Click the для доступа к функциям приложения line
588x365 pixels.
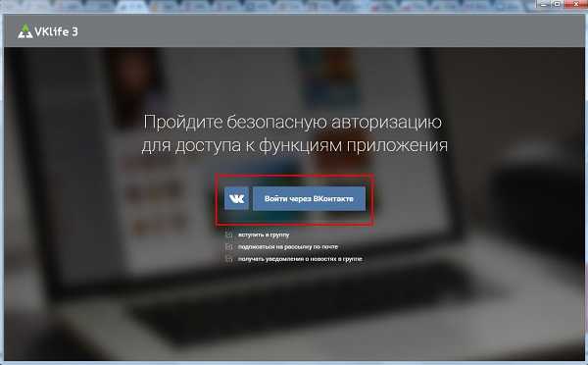[294, 145]
